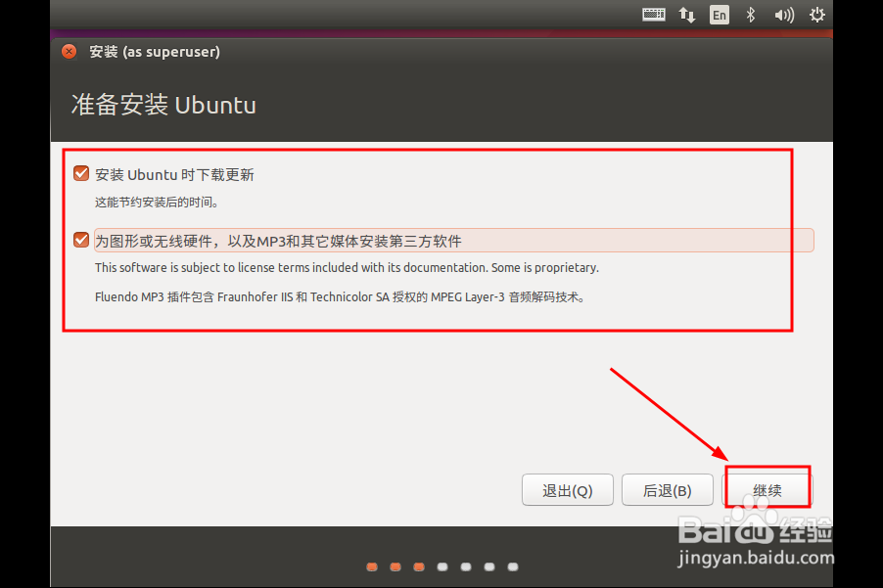
Task: Go back with the 后退(B) button
Action: point(668,490)
